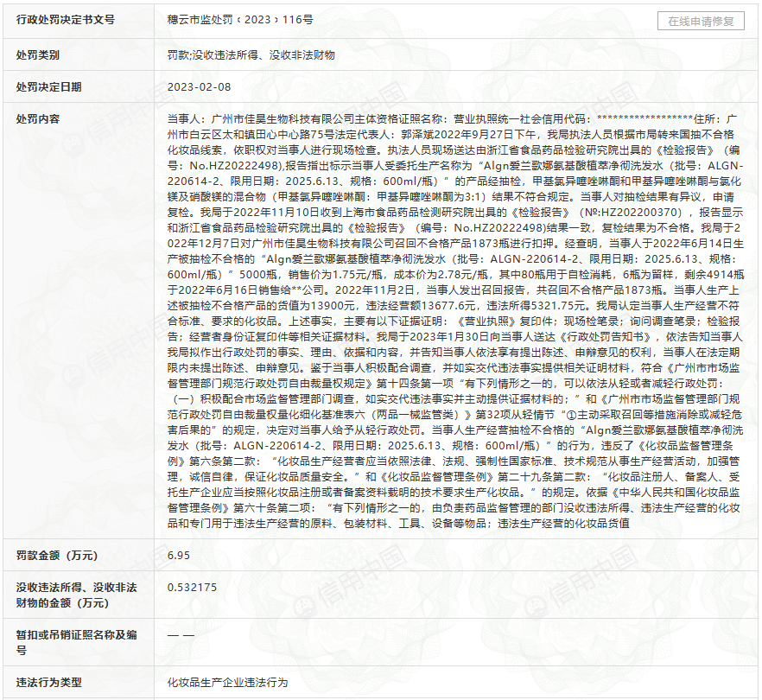Screen dimensions: 762x700
Task: Click 当事人 at the start of penalty content
Action: (x=186, y=118)
